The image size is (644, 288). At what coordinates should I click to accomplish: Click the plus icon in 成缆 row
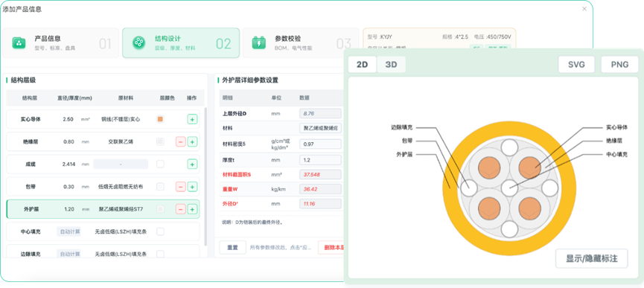(x=192, y=164)
